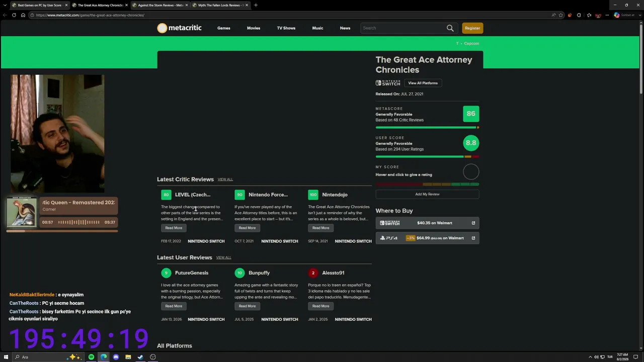This screenshot has width=644, height=362.
Task: Open Discord from the taskbar
Action: click(x=116, y=357)
